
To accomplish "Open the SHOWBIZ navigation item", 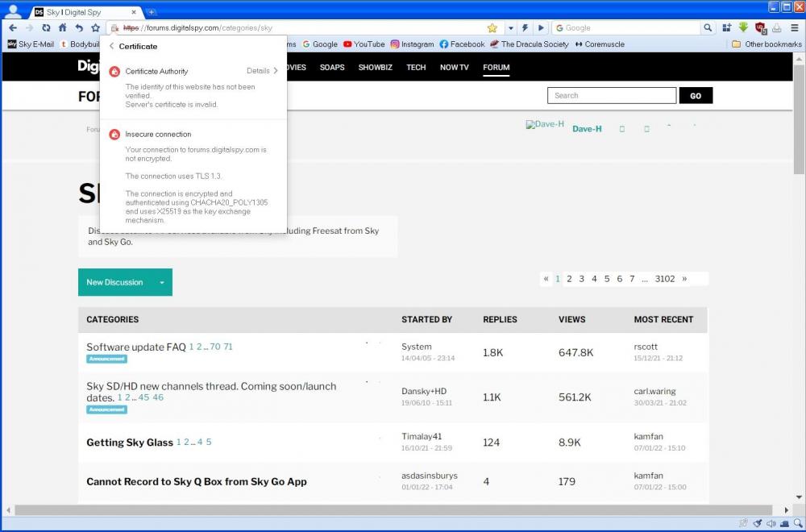I will click(x=374, y=67).
